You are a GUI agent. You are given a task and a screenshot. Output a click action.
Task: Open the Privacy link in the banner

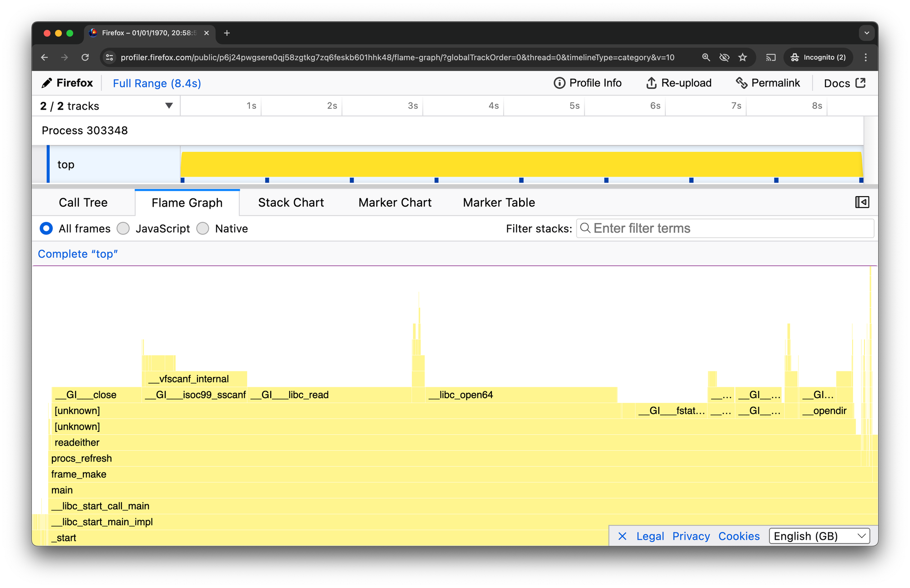[x=691, y=536]
